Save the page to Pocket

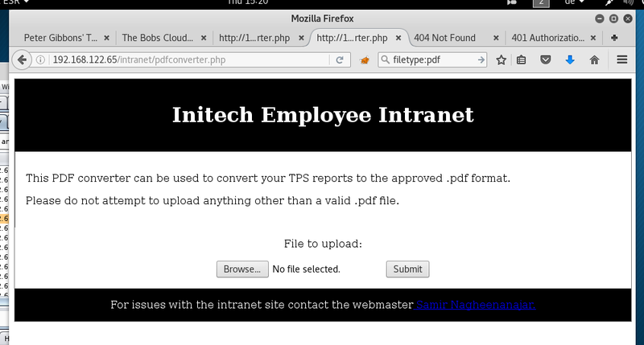[x=545, y=60]
